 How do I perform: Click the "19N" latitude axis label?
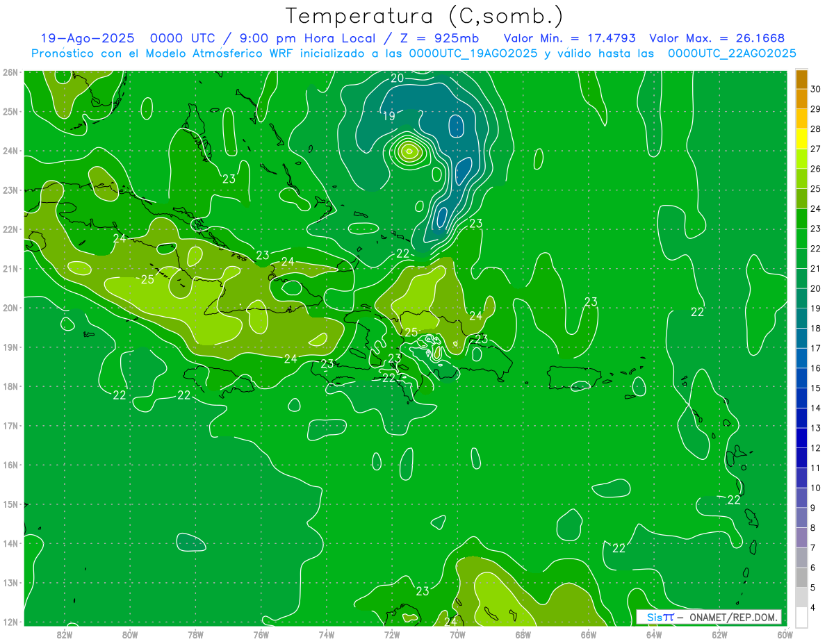[10, 347]
